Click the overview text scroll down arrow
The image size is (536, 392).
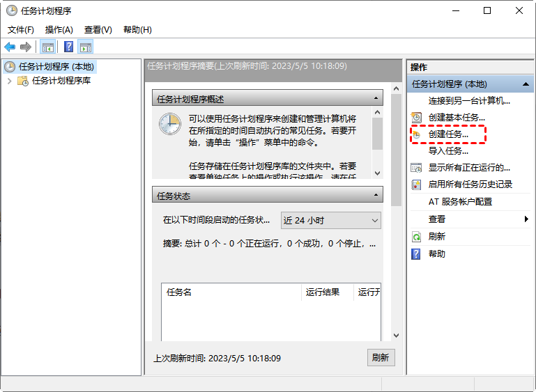(x=377, y=173)
